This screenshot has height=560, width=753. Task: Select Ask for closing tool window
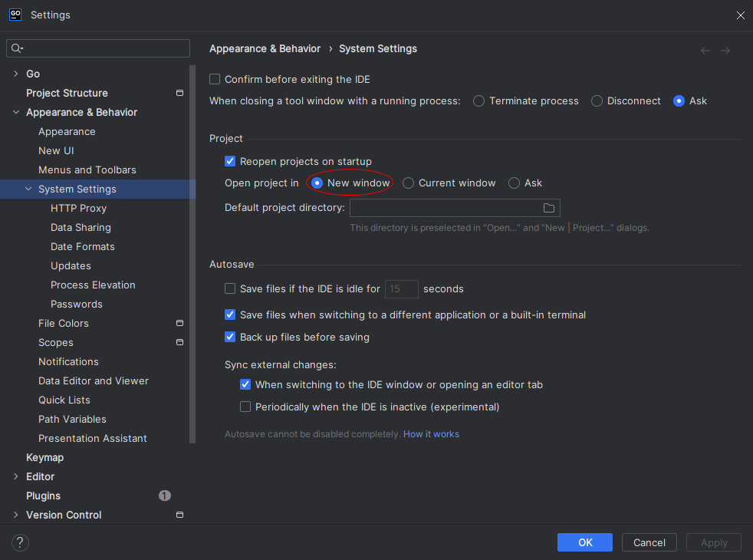pyautogui.click(x=679, y=100)
